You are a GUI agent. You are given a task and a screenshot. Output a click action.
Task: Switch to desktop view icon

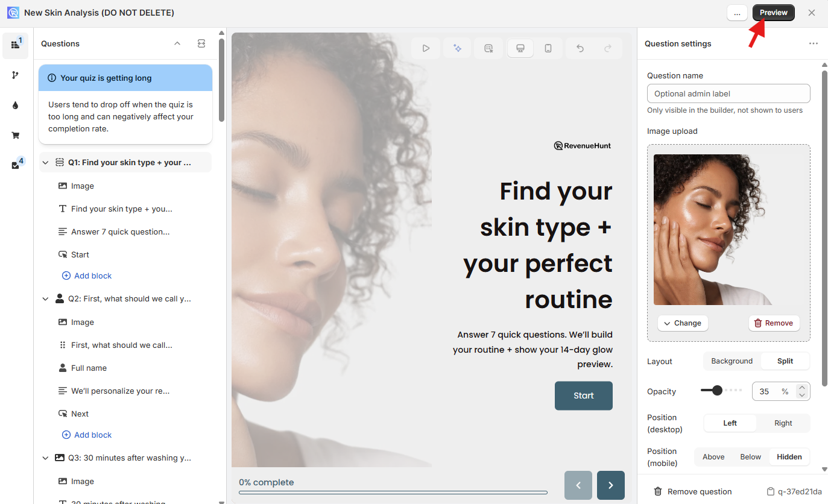(520, 48)
